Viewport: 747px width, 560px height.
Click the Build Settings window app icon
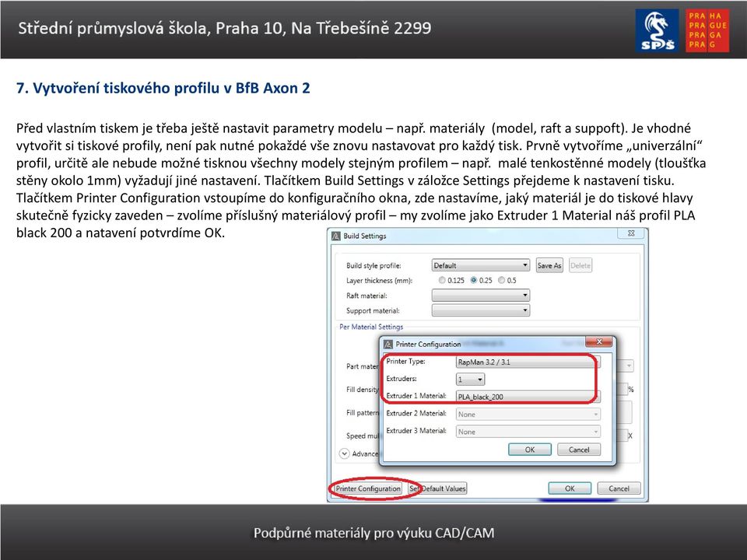pyautogui.click(x=336, y=236)
